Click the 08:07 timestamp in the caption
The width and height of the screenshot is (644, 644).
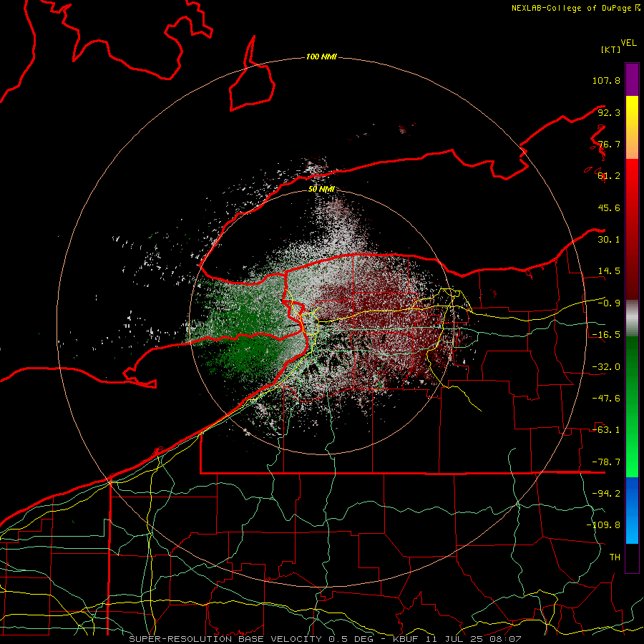click(x=506, y=639)
